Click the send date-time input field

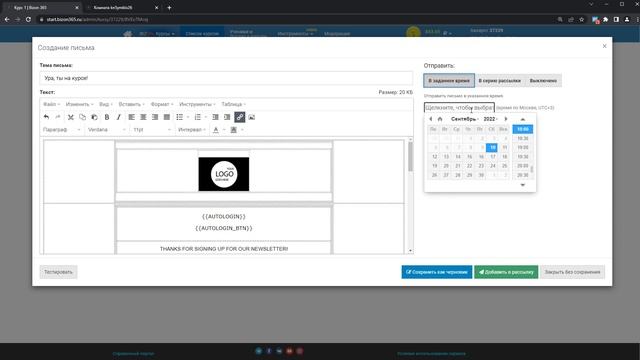(x=459, y=108)
